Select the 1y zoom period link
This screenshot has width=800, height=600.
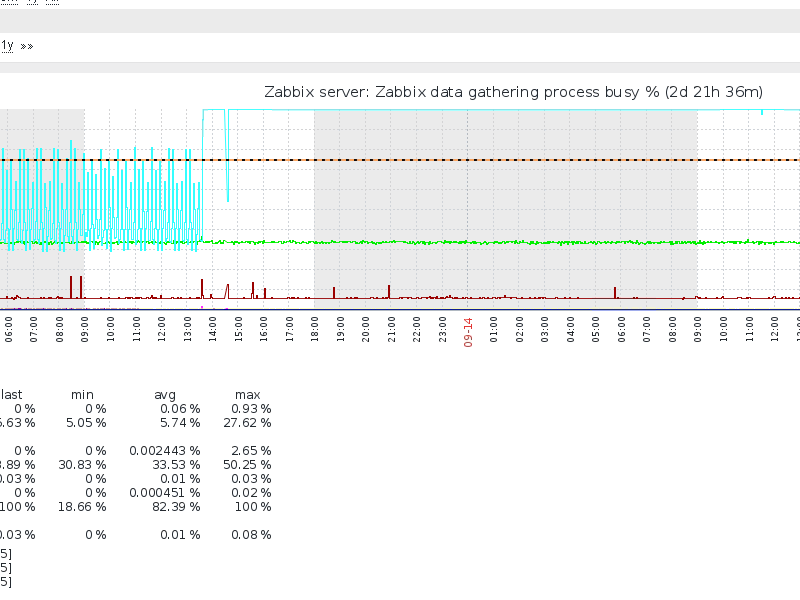pos(7,46)
